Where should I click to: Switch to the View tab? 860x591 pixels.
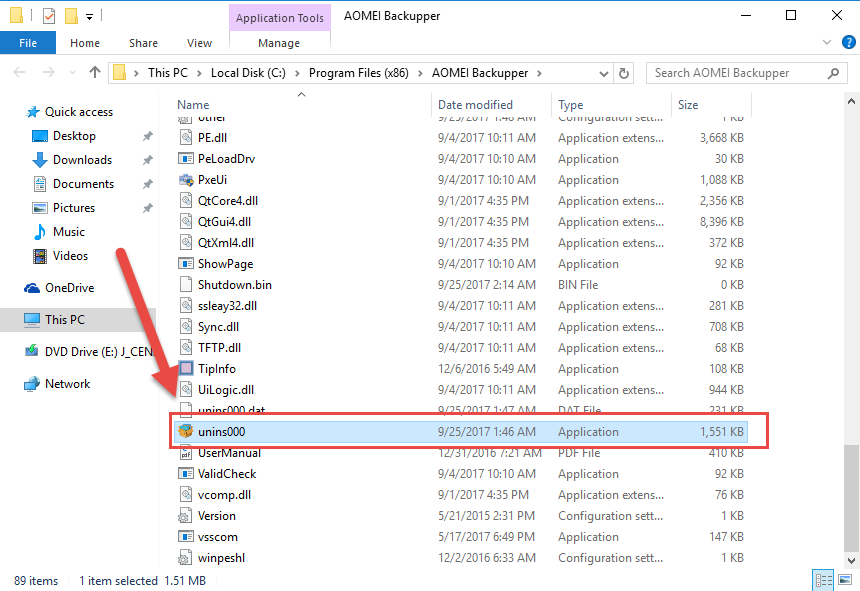click(x=199, y=43)
